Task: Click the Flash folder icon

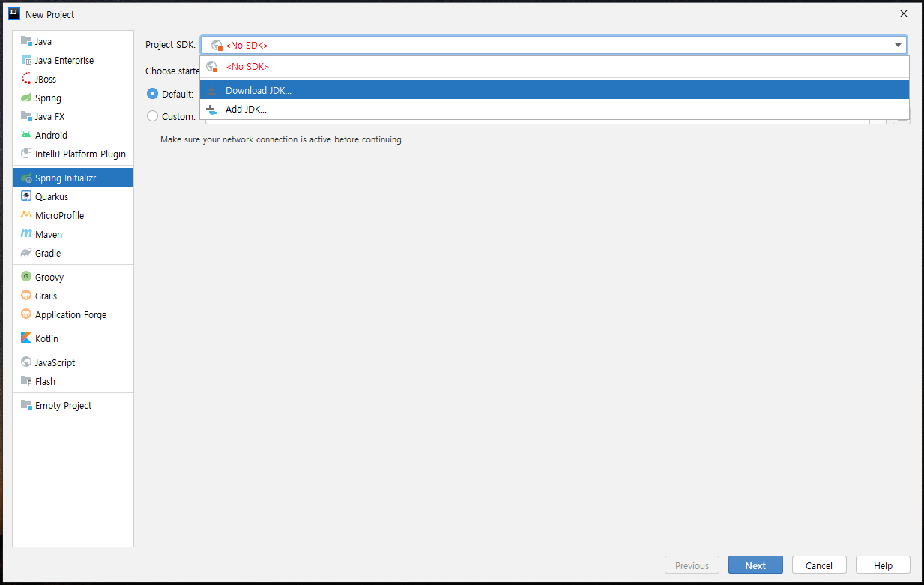Action: point(26,381)
